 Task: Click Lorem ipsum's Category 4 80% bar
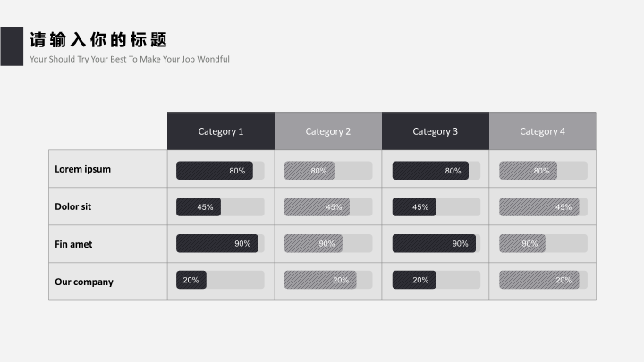click(x=528, y=171)
